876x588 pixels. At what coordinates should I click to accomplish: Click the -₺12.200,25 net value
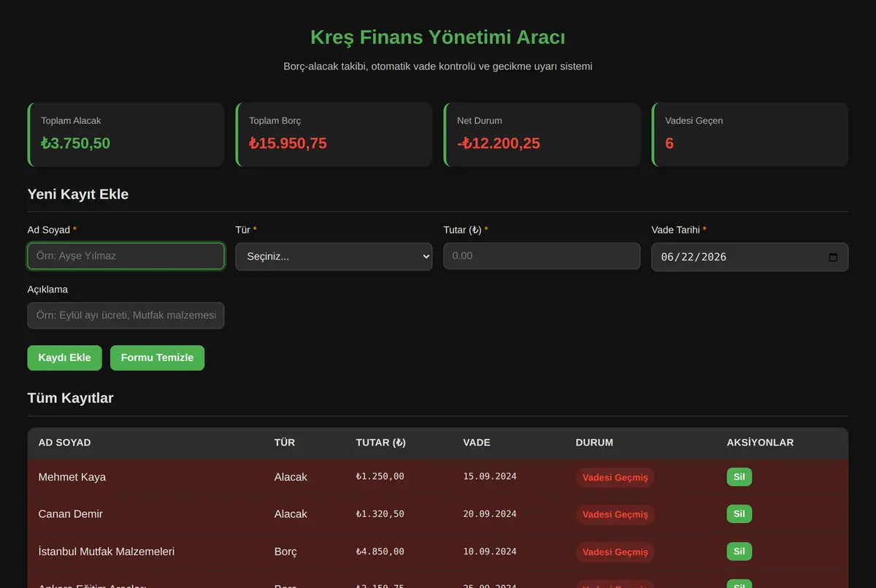point(499,143)
